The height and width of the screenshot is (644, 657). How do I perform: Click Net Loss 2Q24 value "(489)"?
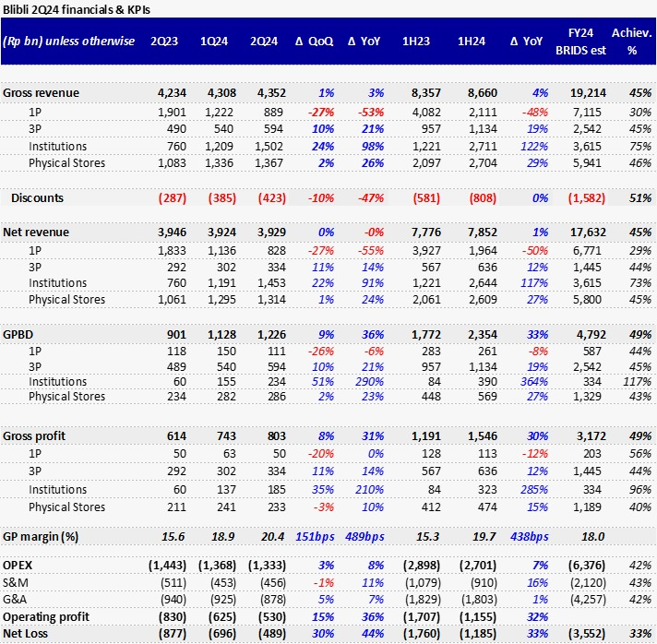click(272, 634)
